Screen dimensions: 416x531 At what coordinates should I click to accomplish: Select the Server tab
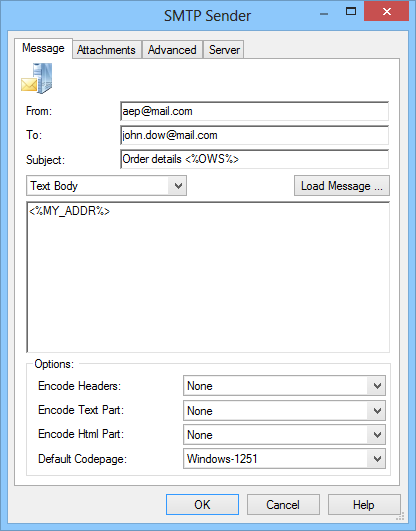(224, 50)
